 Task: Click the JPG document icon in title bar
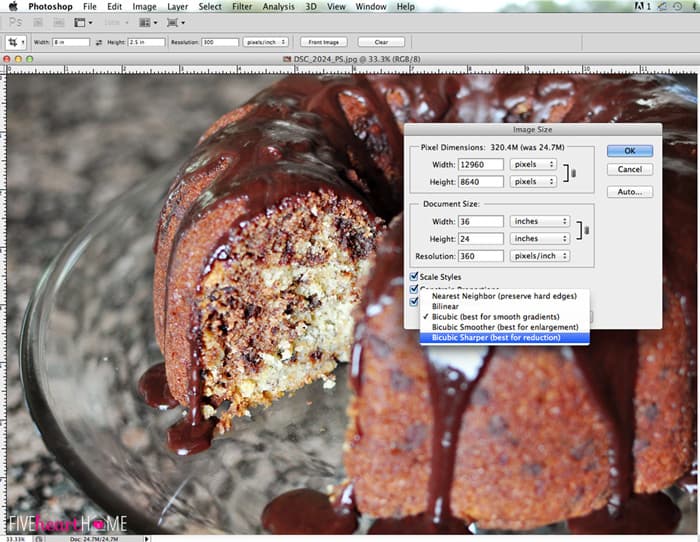click(287, 59)
